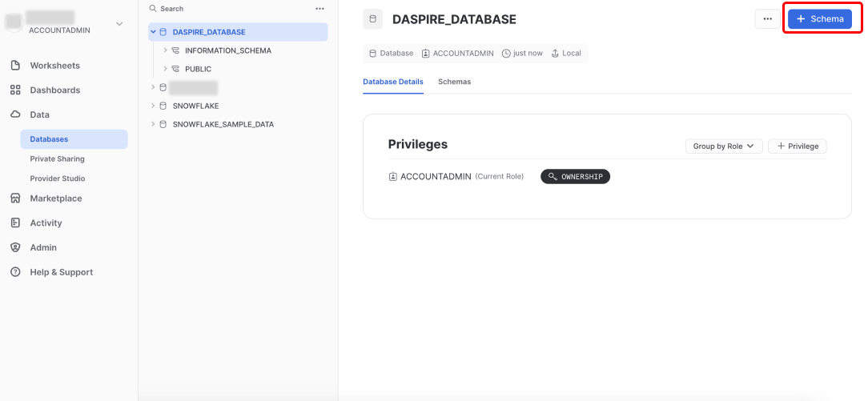Click the Search magnifier icon
868x401 pixels.
pos(153,9)
